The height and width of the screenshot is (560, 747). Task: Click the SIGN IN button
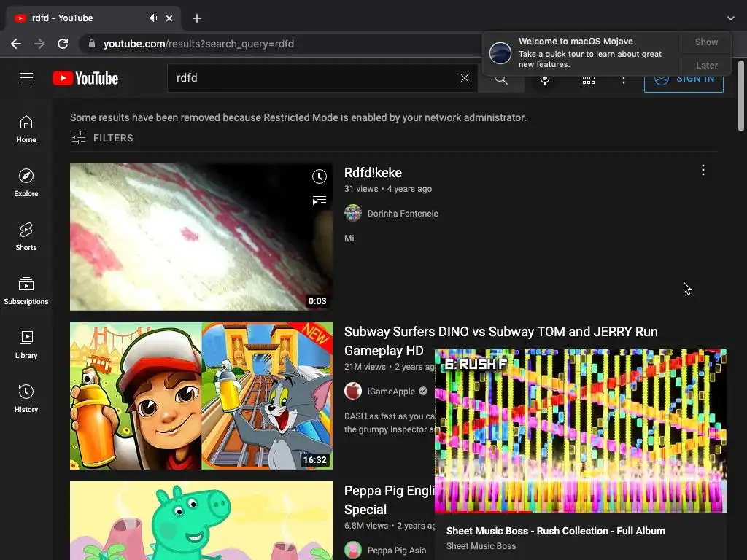pyautogui.click(x=684, y=79)
